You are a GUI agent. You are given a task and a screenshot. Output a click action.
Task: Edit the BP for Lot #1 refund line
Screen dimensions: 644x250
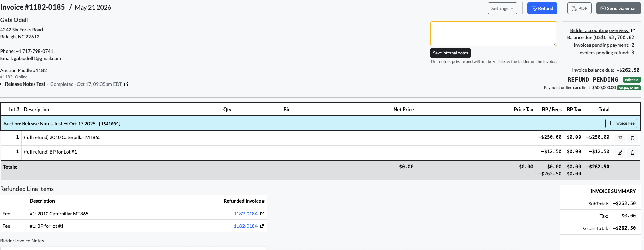pos(620,152)
